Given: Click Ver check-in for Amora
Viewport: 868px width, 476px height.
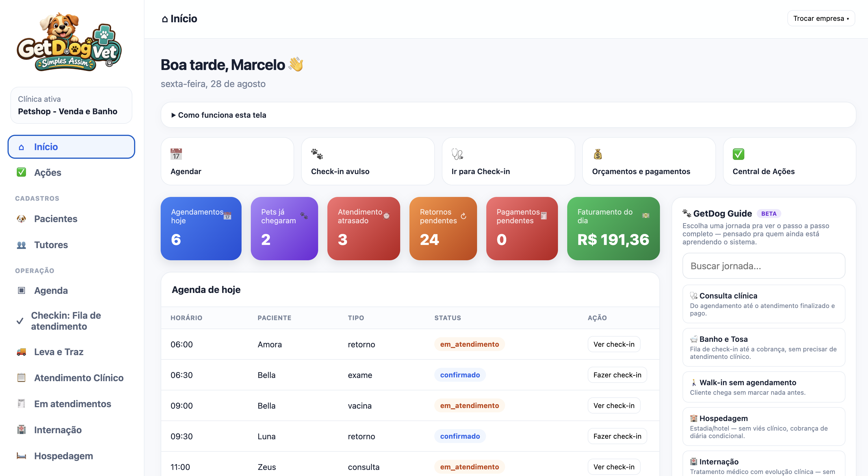Looking at the screenshot, I should tap(614, 344).
